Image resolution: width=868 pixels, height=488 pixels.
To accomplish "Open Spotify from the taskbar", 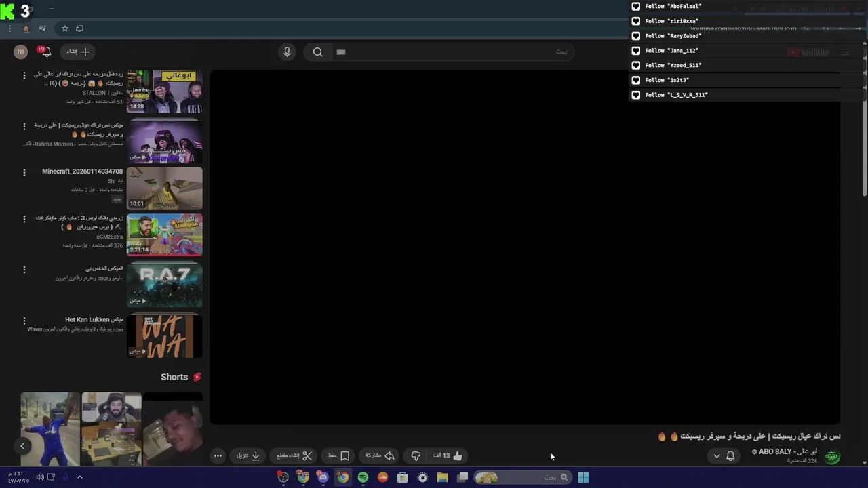I will point(363,477).
